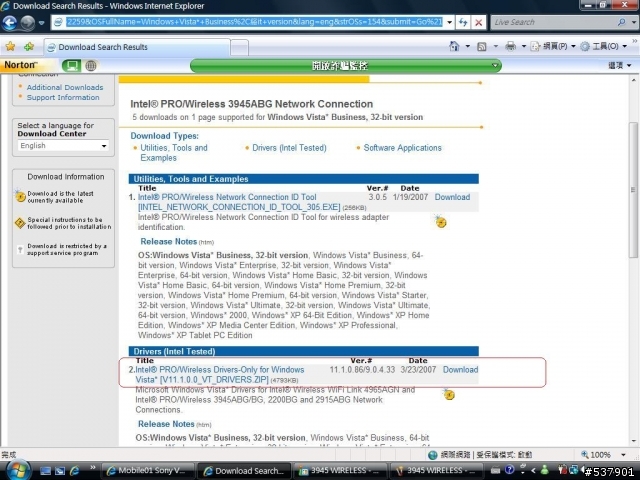Open the Additional Downloads link
Viewport: 640px width, 480px height.
pos(65,87)
